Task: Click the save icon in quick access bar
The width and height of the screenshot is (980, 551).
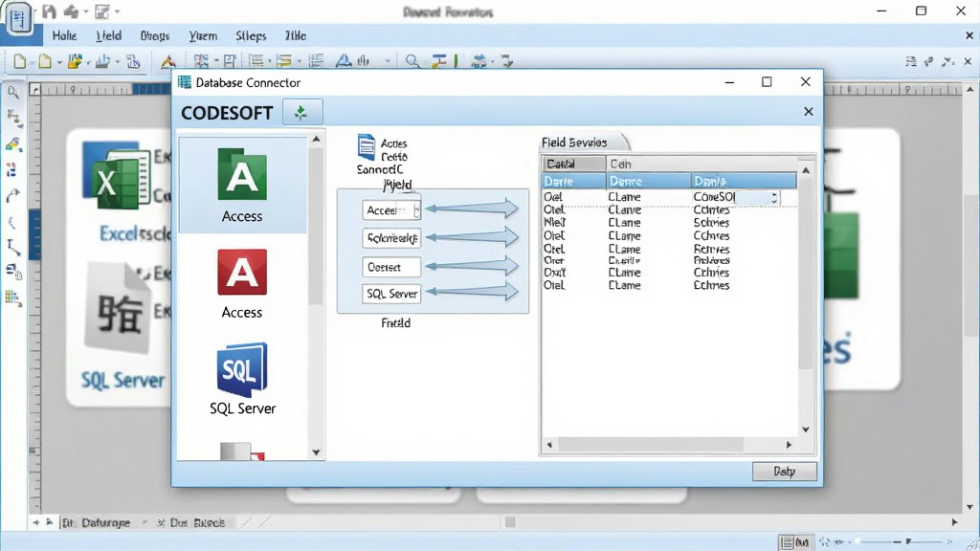Action: pos(50,11)
